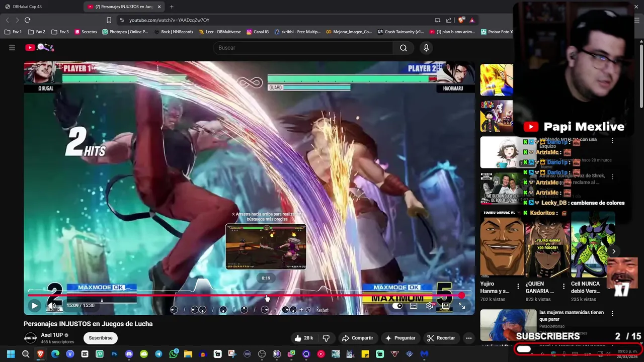The width and height of the screenshot is (644, 362).
Task: Mute the video with the volume icon
Action: 51,305
